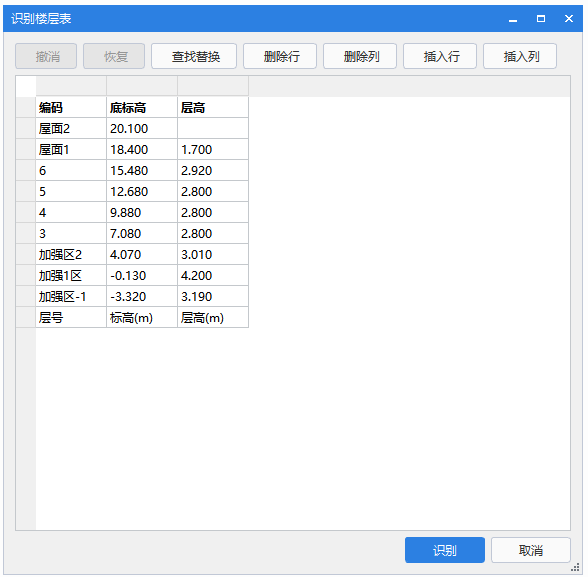Select the 层号 cell

(71, 317)
